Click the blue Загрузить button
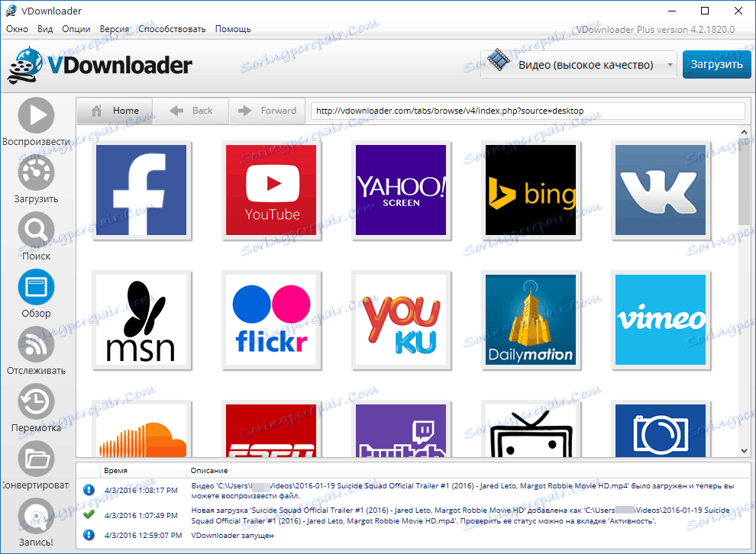 [x=716, y=64]
